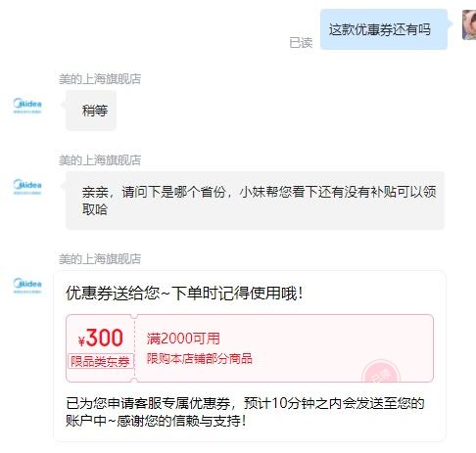Image resolution: width=476 pixels, height=453 pixels.
Task: Click the 已为您申请客服专属优惠券 notice text
Action: [245, 412]
